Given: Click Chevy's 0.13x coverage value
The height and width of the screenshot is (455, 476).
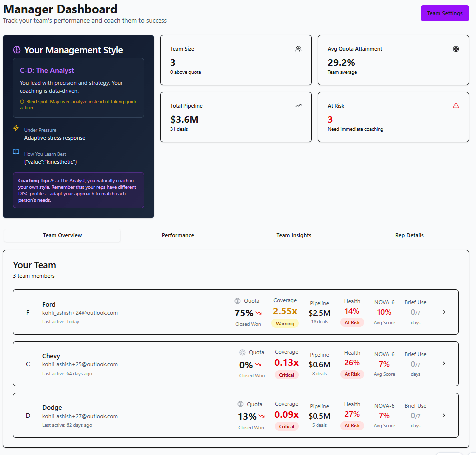Looking at the screenshot, I should point(286,363).
